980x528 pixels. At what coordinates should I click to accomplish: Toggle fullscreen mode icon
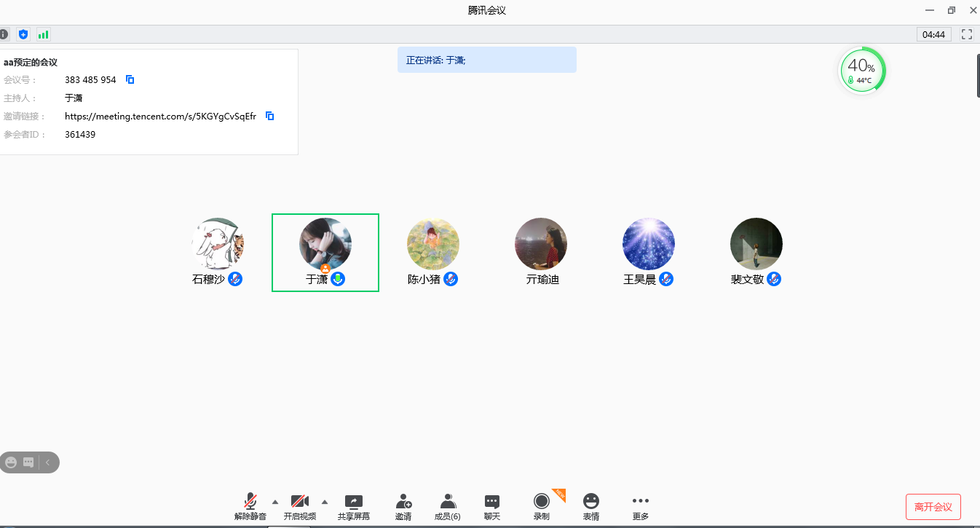coord(967,34)
